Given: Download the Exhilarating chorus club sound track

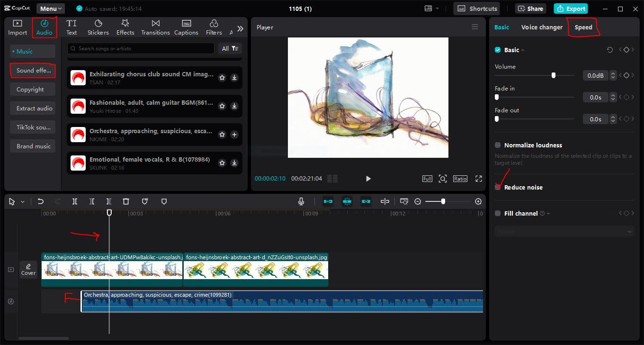Looking at the screenshot, I should (234, 78).
